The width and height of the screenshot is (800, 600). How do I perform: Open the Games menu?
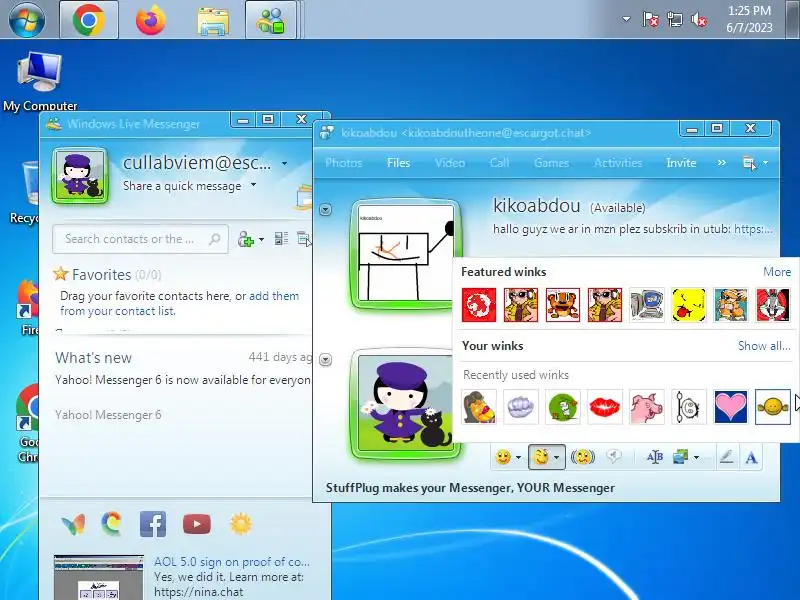(551, 163)
